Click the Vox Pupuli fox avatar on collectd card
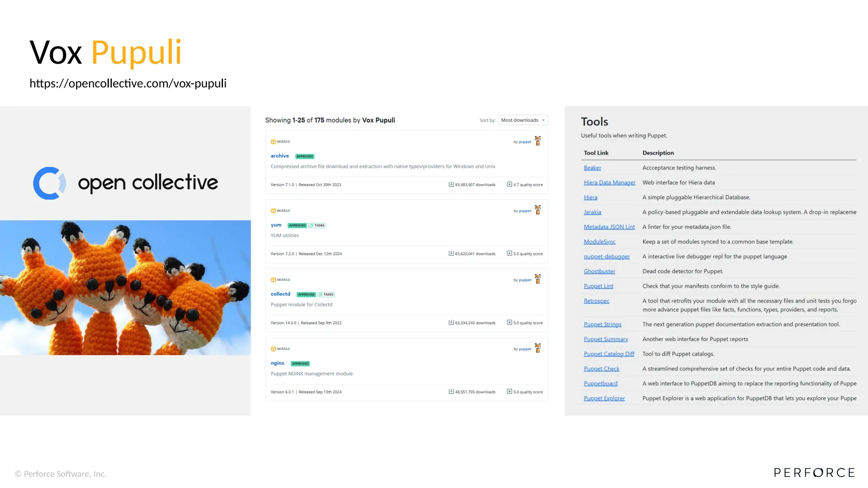Viewport: 868px width, 488px height. (538, 279)
